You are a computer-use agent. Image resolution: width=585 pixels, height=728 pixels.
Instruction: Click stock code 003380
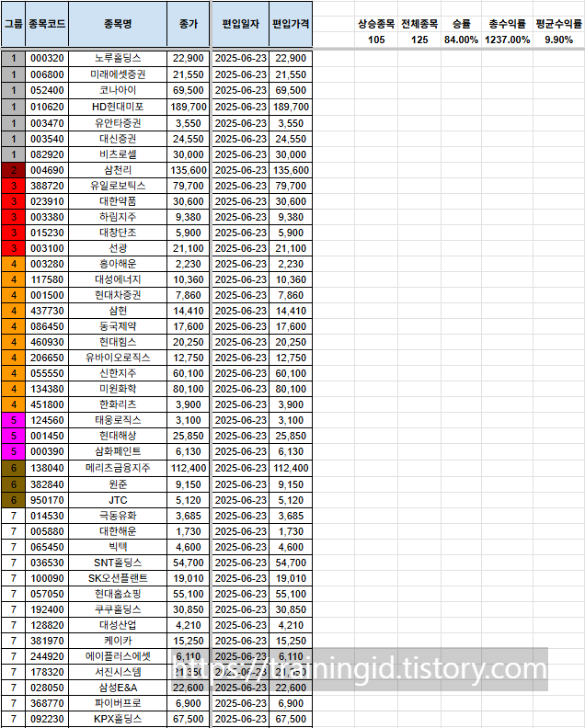click(x=47, y=217)
